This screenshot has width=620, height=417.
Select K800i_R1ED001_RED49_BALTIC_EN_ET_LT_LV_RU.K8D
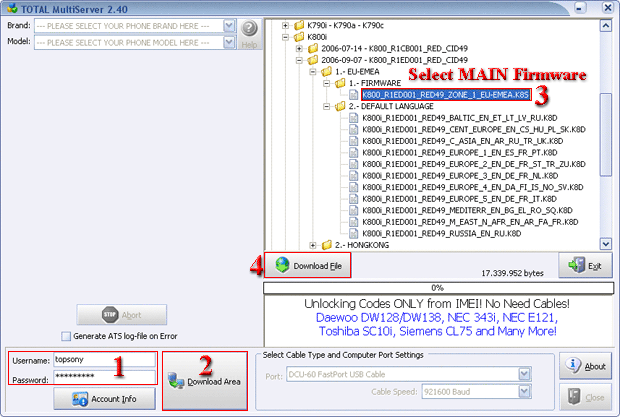460,118
